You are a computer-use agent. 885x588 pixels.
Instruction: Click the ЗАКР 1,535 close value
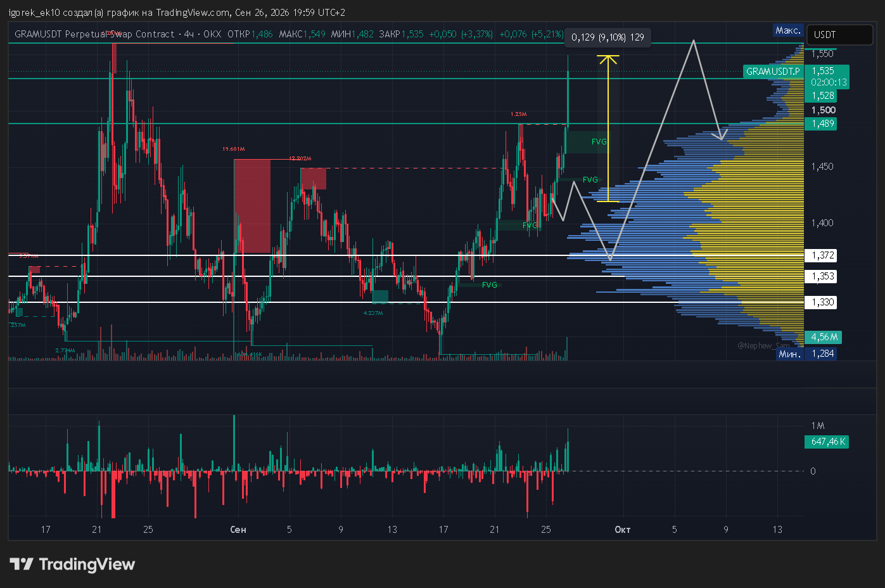pyautogui.click(x=401, y=34)
